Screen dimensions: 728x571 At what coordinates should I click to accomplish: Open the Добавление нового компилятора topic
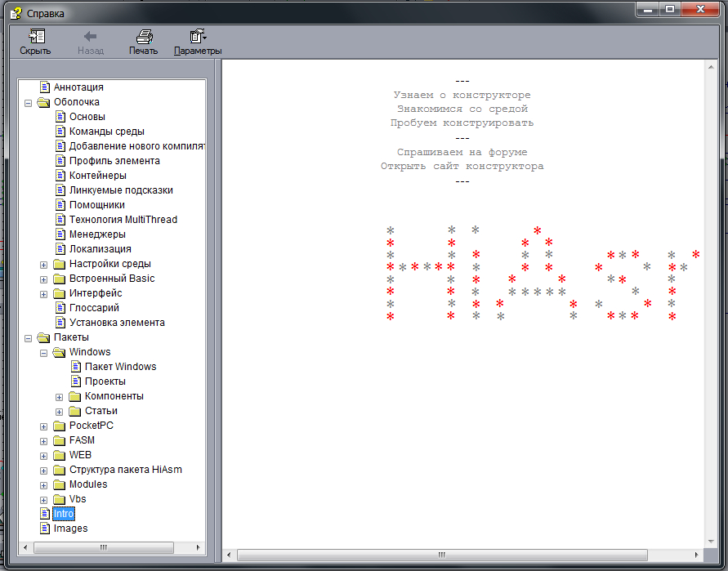(x=137, y=146)
